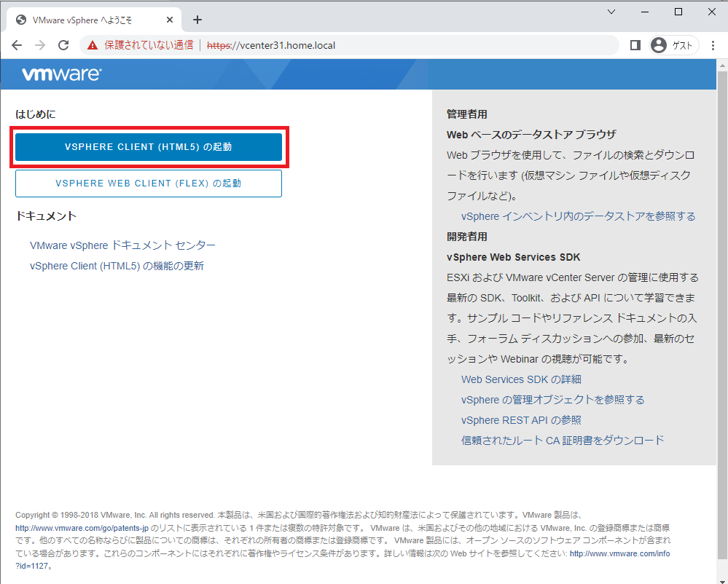728x584 pixels.
Task: Maximize the browser window
Action: pos(678,12)
